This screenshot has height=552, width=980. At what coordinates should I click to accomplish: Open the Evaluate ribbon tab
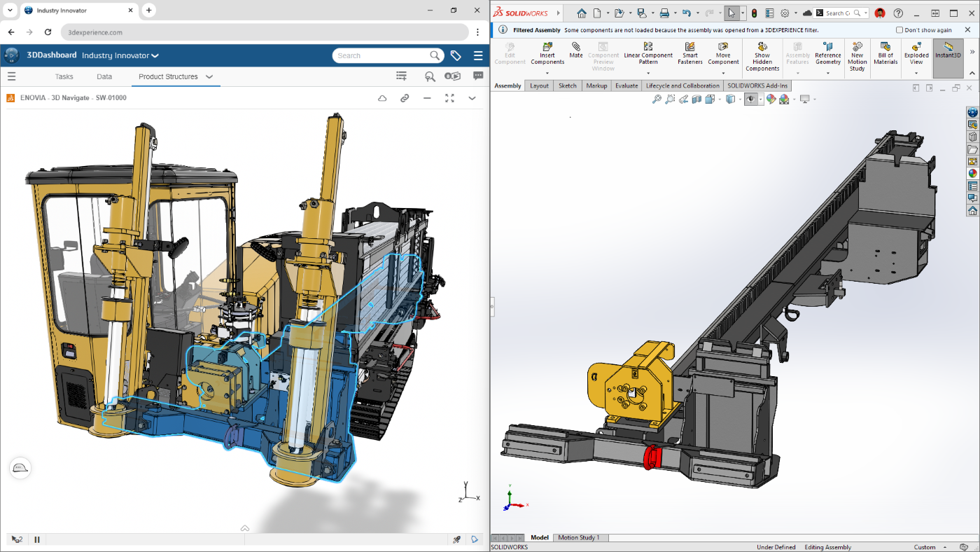[626, 85]
